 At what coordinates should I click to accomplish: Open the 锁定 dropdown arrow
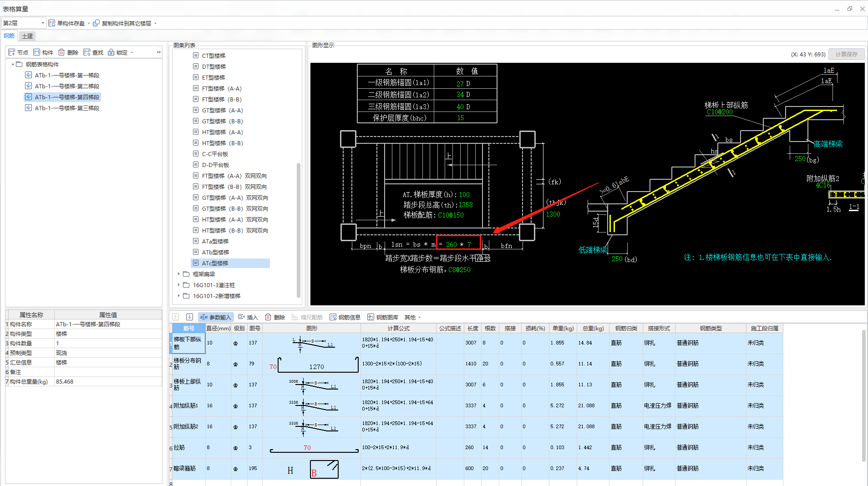pos(132,52)
